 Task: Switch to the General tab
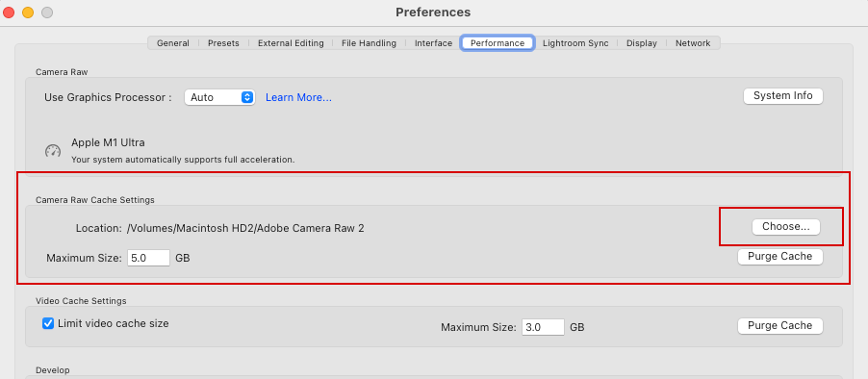pos(172,43)
